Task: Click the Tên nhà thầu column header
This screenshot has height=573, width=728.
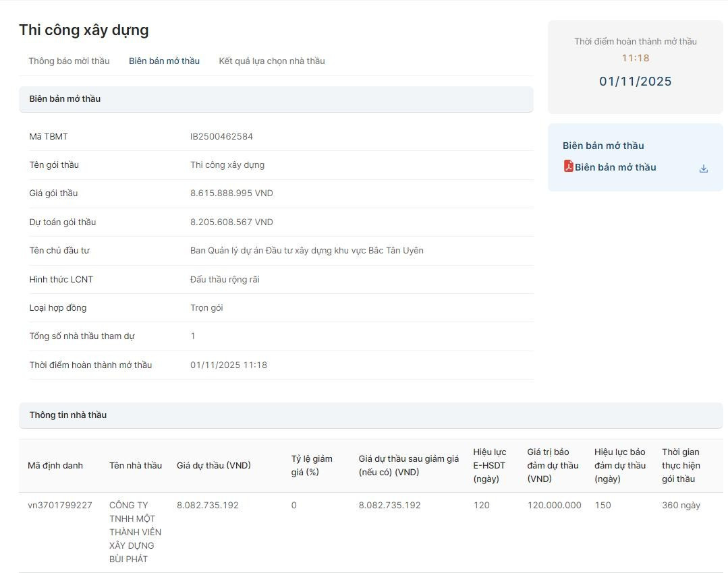Action: pos(135,466)
